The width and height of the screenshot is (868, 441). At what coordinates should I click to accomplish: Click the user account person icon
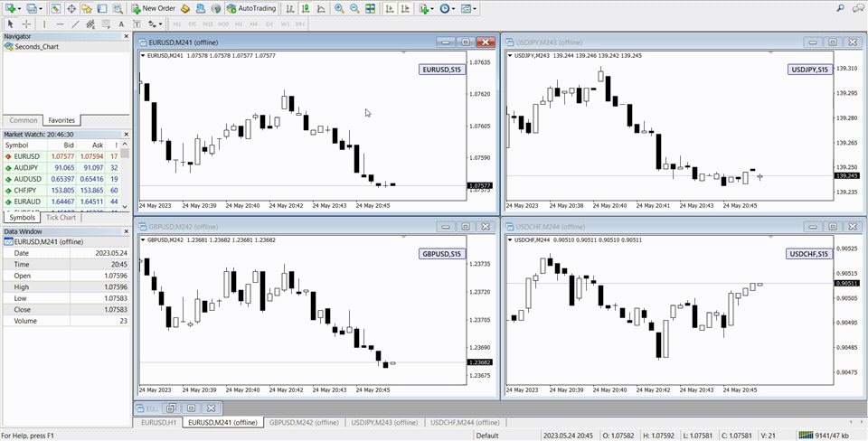[201, 8]
